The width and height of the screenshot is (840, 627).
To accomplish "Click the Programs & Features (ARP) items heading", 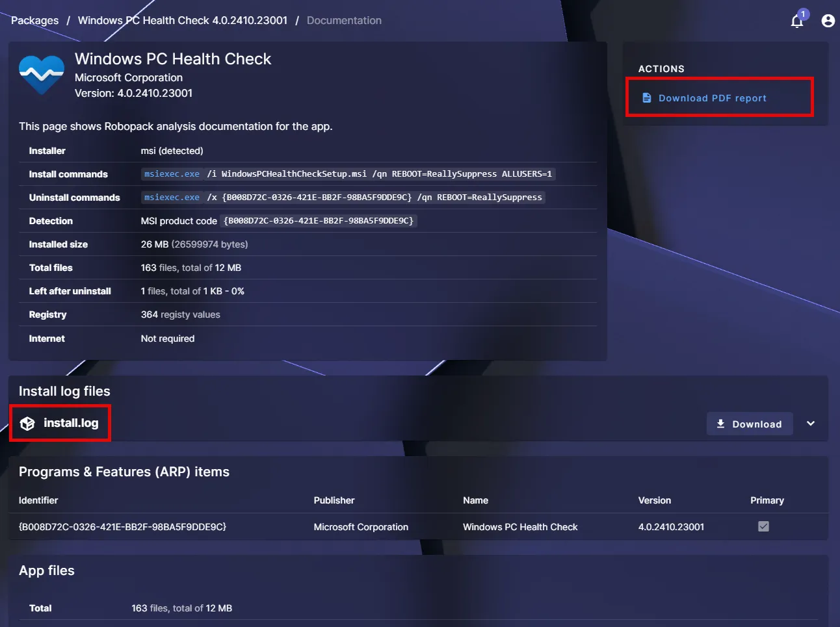I will (124, 472).
